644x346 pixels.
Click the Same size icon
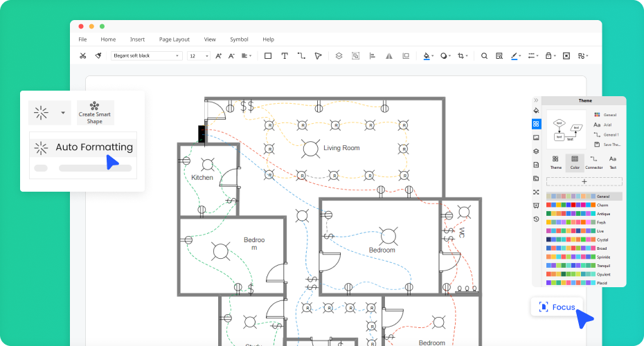[406, 56]
